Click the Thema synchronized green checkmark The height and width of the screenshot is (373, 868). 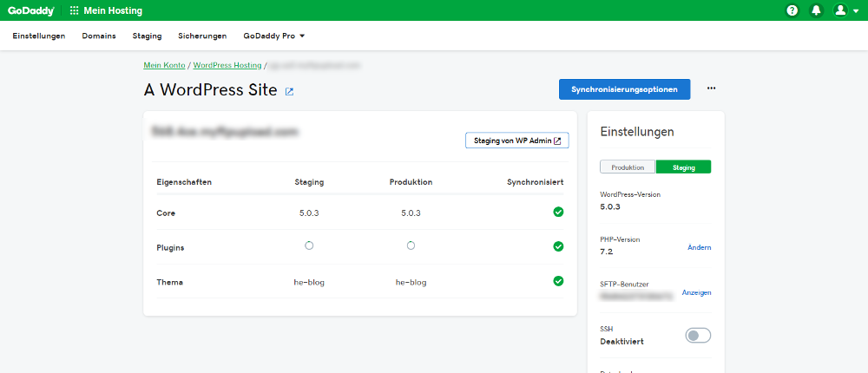click(x=558, y=281)
